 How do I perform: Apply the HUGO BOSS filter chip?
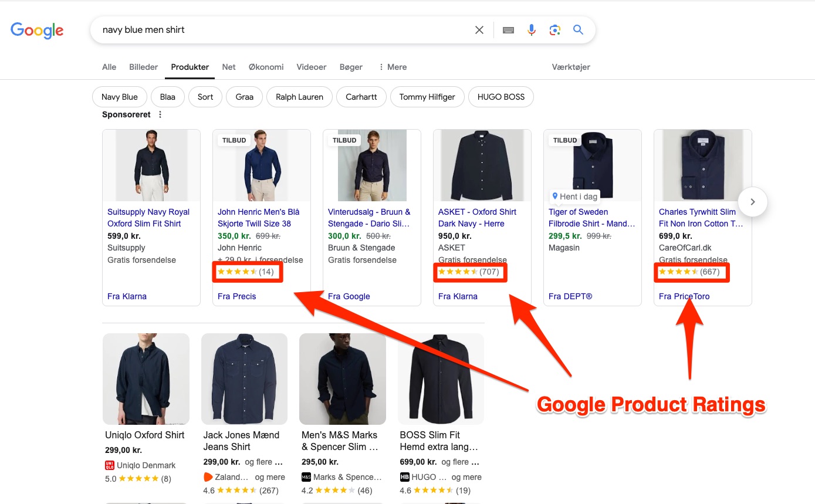(501, 97)
